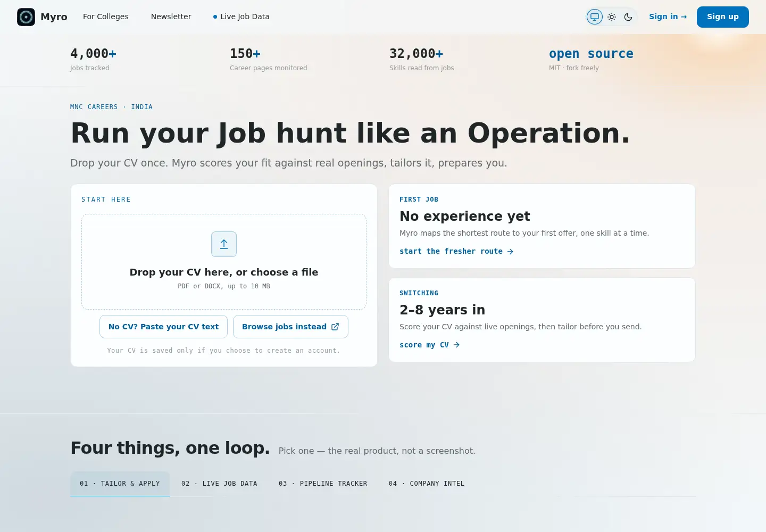Click the Sign up button
766x532 pixels.
pyautogui.click(x=722, y=17)
